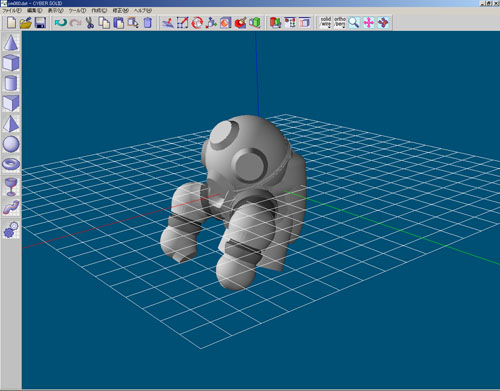Open the ヘルプ (Help) menu
Image resolution: width=500 pixels, height=391 pixels.
[x=143, y=11]
